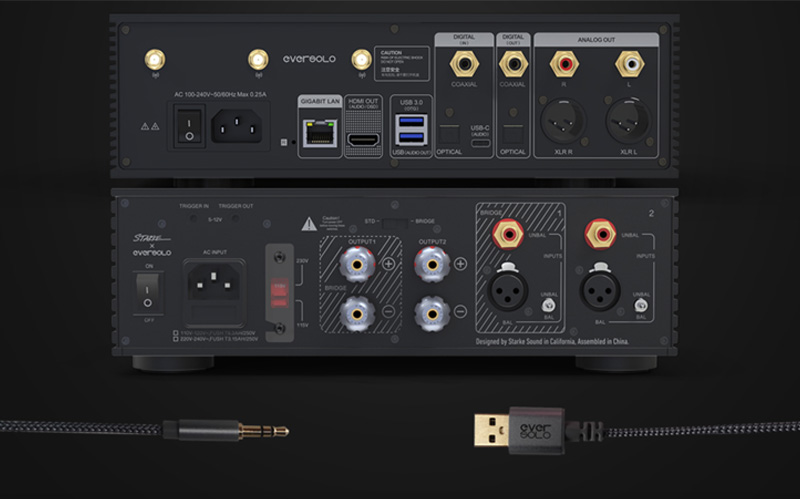Toggle the streamer's power rocker switch
Image resolution: width=800 pixels, height=500 pixels.
tap(189, 126)
